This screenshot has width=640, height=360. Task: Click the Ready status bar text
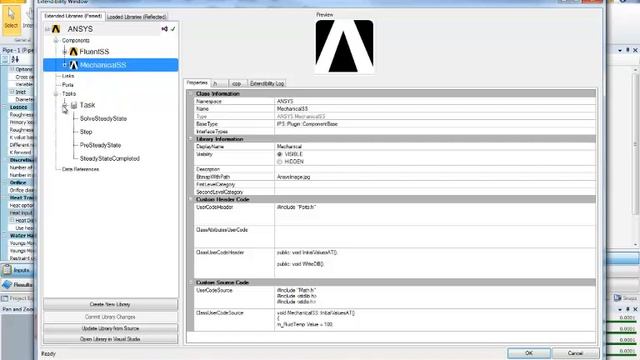(49, 354)
